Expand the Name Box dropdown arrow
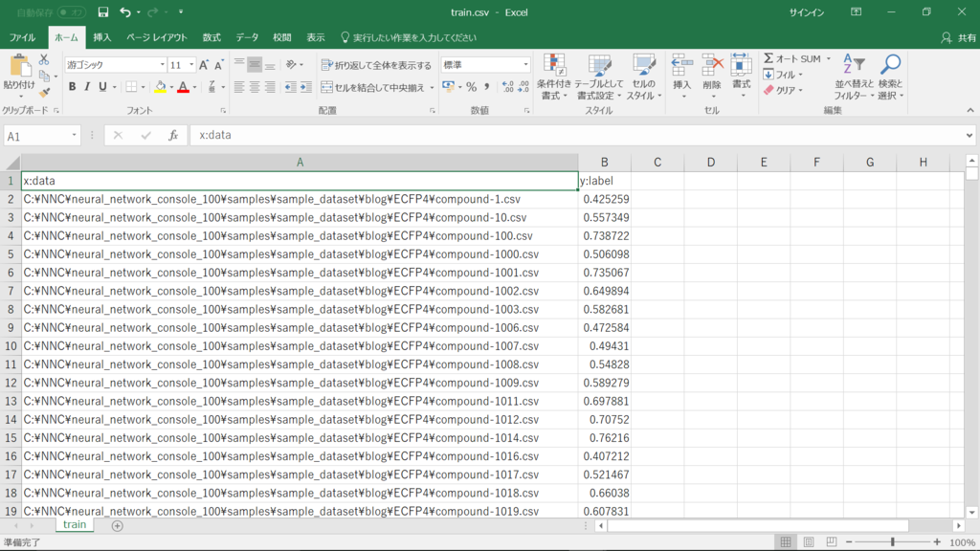Viewport: 980px width, 551px height. click(x=74, y=136)
